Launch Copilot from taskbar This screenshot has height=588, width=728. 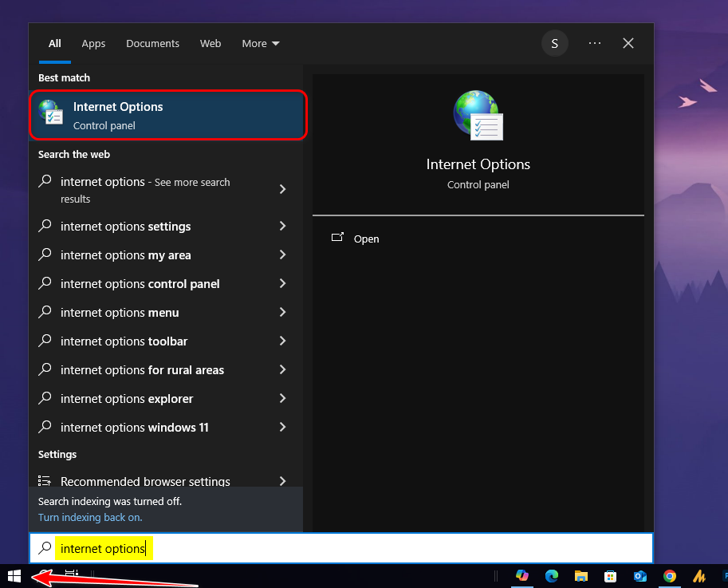coord(522,576)
